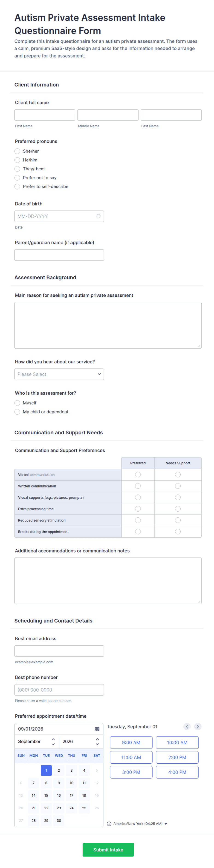Pick the 9:00 AM time slot

131,743
